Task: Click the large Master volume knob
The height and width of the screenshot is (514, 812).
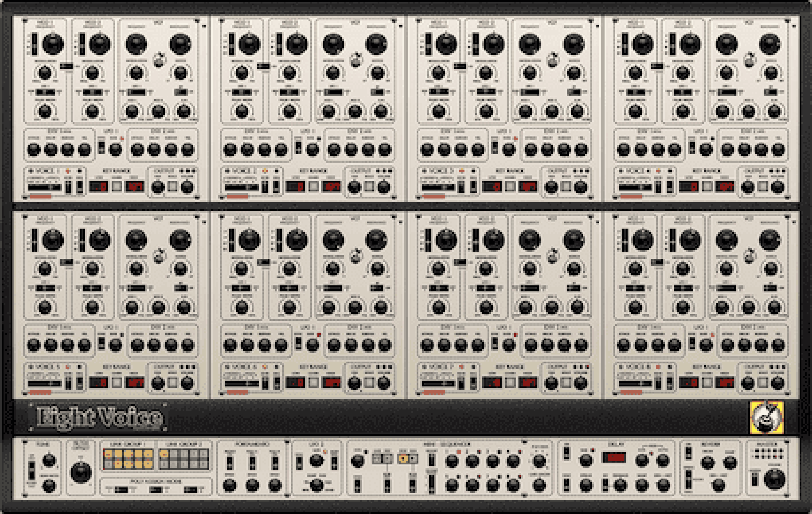Action: 775,479
